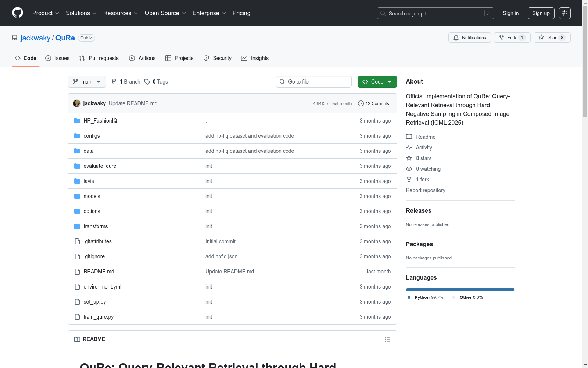Click the stars icon in About sidebar
The width and height of the screenshot is (588, 368).
point(409,158)
